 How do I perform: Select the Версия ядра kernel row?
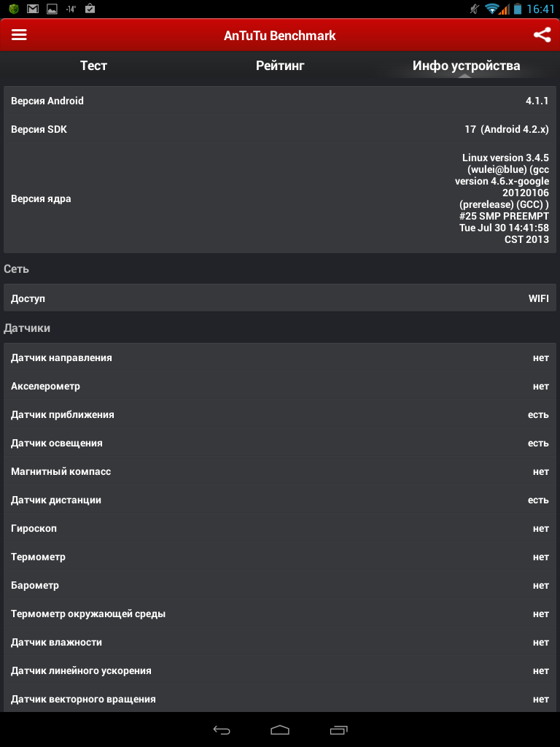(280, 198)
